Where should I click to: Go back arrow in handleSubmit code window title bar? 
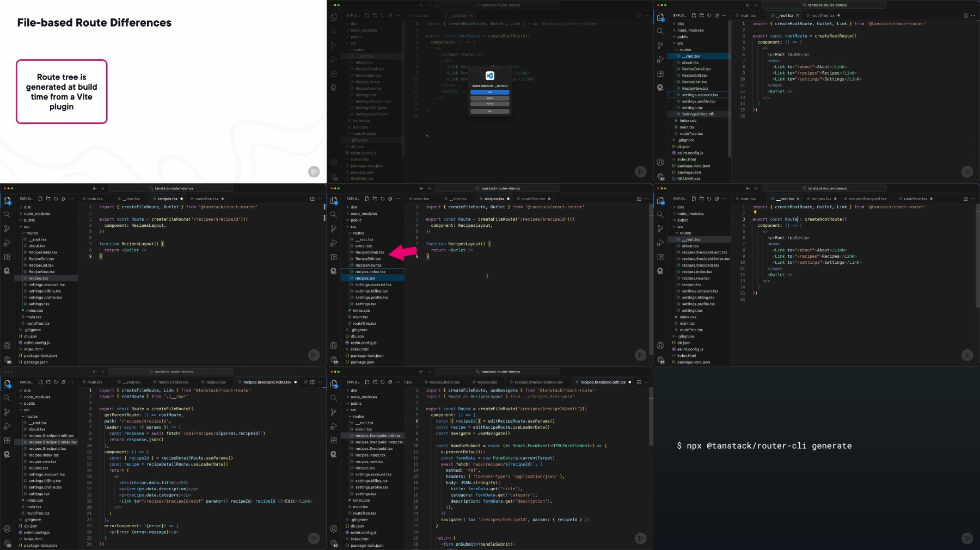(x=421, y=372)
